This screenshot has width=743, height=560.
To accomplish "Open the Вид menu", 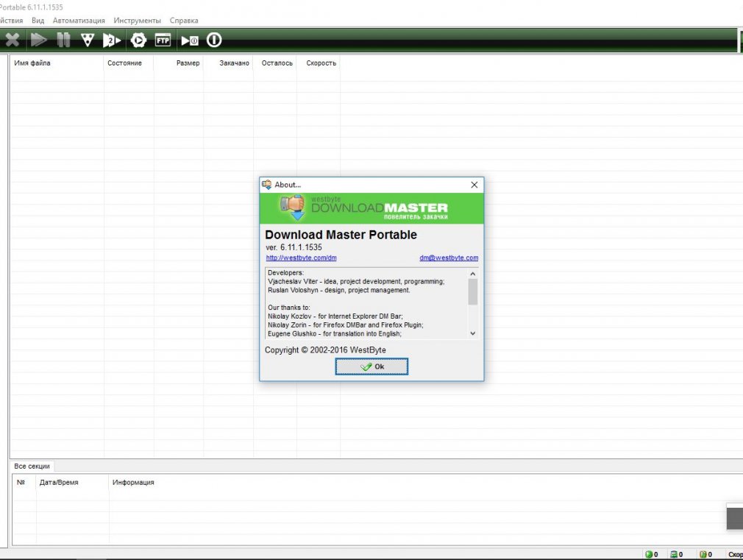I will tap(38, 21).
